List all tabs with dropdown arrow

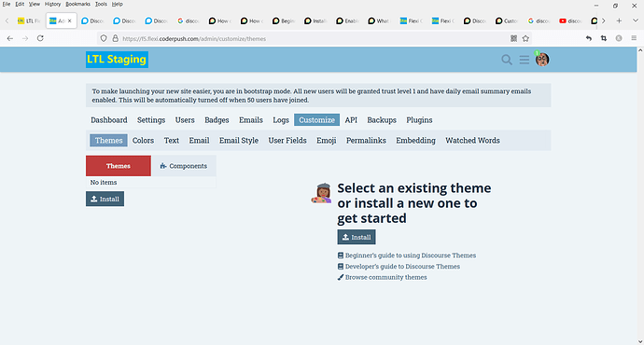point(635,21)
